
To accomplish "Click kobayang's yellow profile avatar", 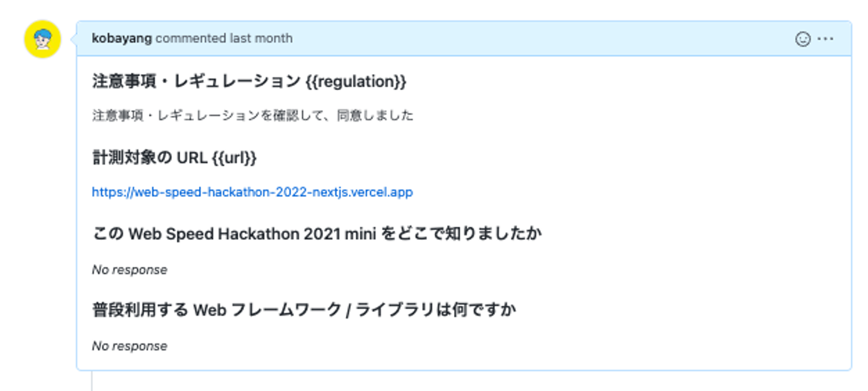I will (42, 39).
